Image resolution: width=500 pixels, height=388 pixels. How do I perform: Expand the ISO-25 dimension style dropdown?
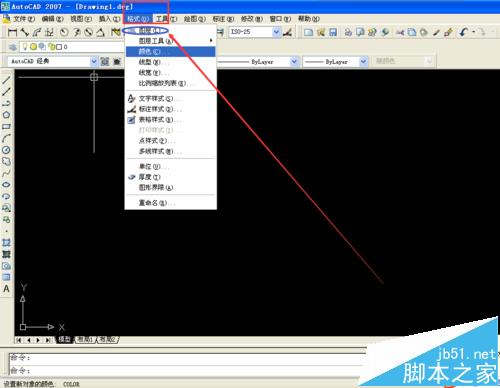[276, 32]
